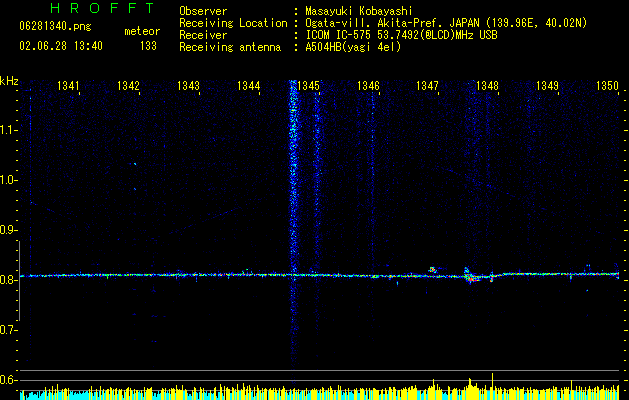Select the observer name Masayuki Kobayashi

359,11
